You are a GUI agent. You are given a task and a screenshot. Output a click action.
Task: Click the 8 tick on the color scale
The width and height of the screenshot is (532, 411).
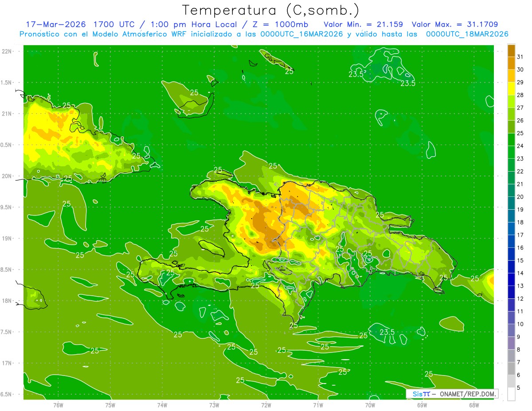(x=519, y=350)
